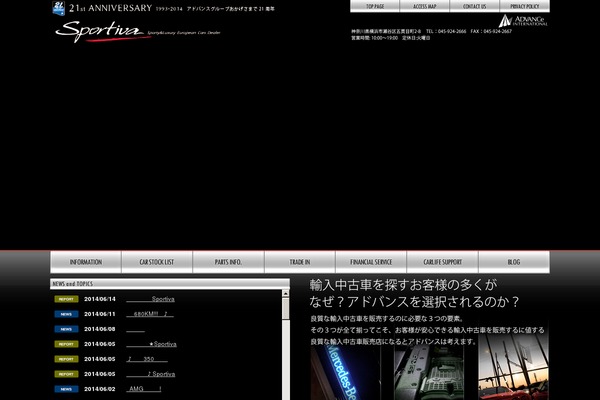The height and width of the screenshot is (400, 600).
Task: Click NEWS badge beside 2014/06/08
Action: tap(66, 329)
